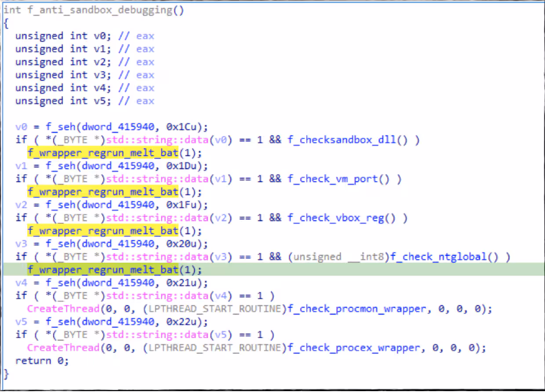Click f_check_procex_wrapper thread routine

tap(353, 348)
